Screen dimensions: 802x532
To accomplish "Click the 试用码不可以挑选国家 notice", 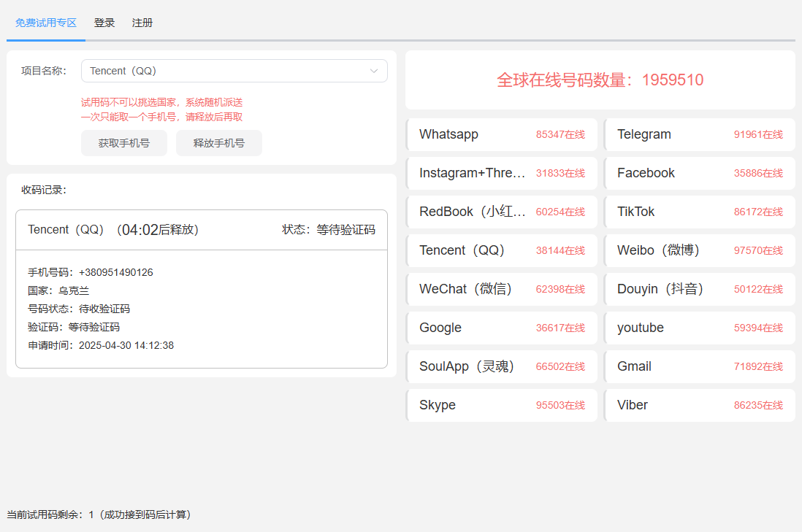I will [161, 102].
